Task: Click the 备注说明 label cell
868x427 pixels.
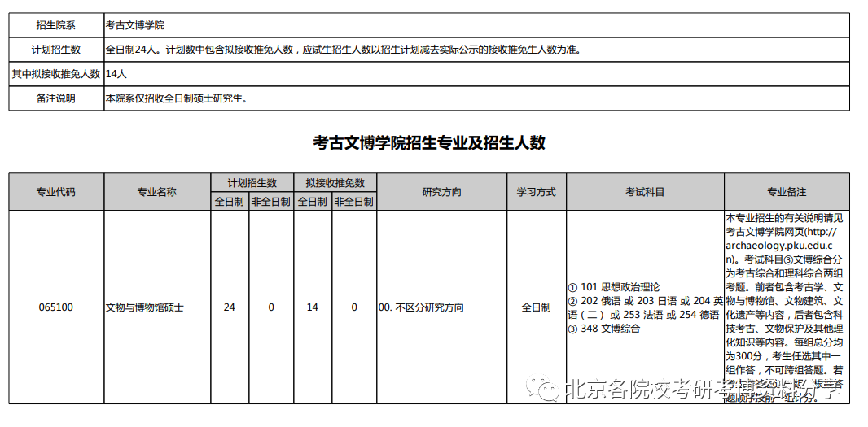Action: (56, 98)
